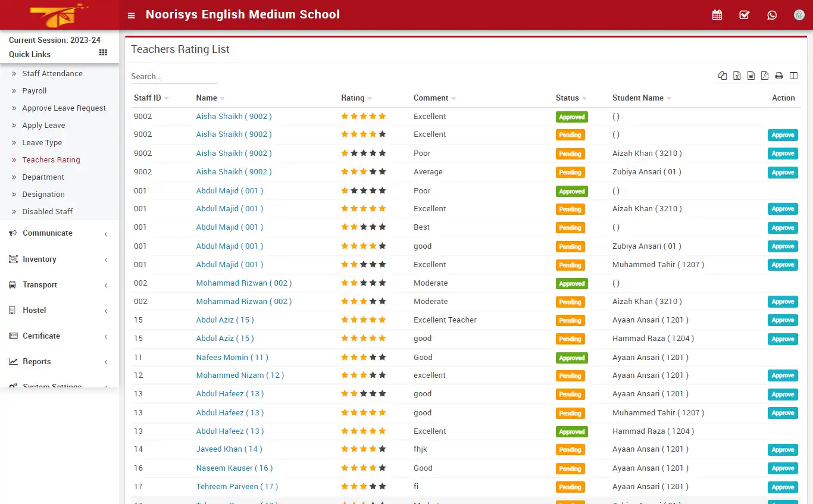The height and width of the screenshot is (504, 813).
Task: Click the CSV text export icon
Action: [x=751, y=76]
